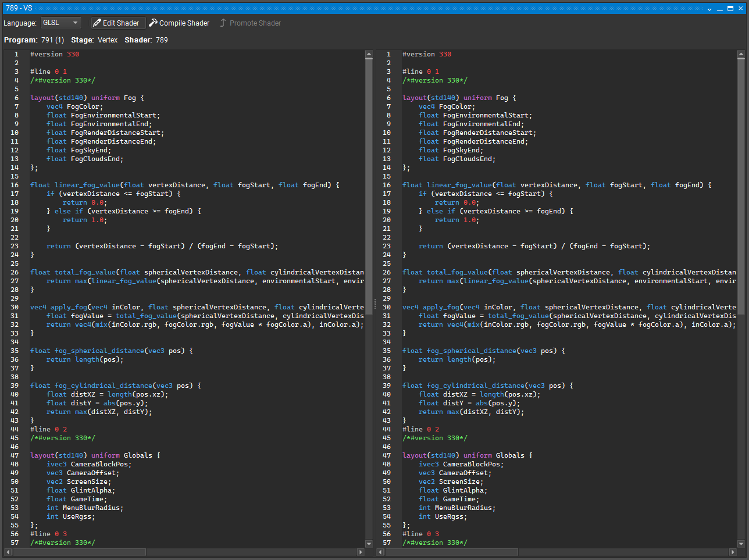Viewport: 749px width, 560px height.
Task: Maximize the shader viewer window
Action: (x=730, y=9)
